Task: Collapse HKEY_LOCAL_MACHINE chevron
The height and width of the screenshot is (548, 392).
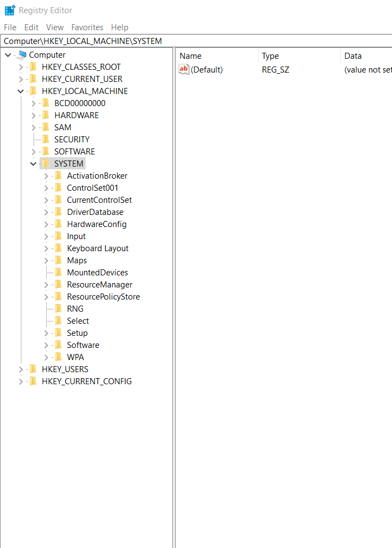Action: (21, 91)
